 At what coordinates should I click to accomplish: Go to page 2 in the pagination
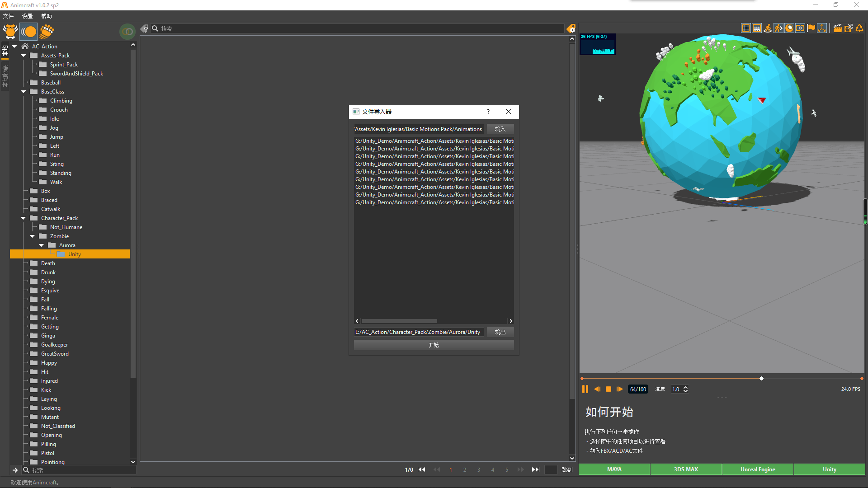(464, 470)
